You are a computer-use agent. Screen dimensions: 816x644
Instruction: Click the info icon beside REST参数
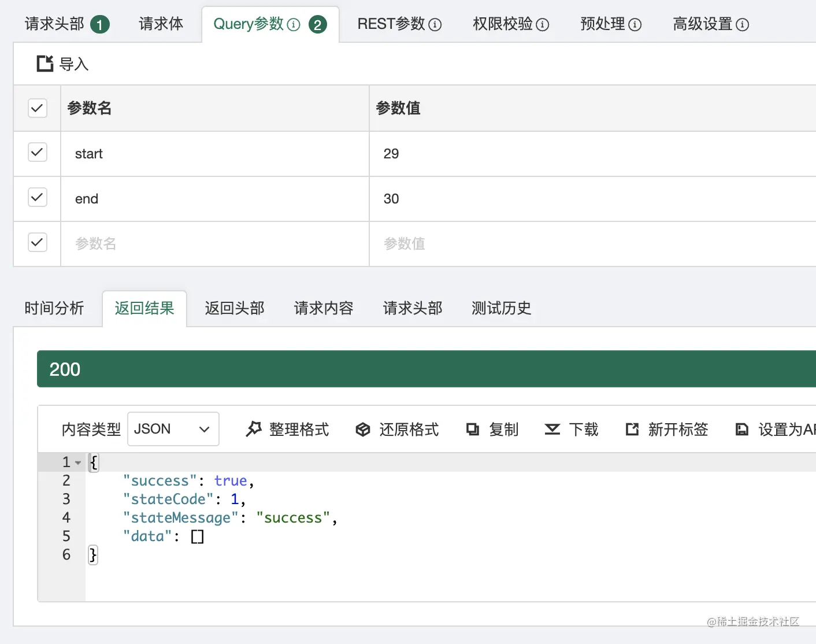[435, 24]
